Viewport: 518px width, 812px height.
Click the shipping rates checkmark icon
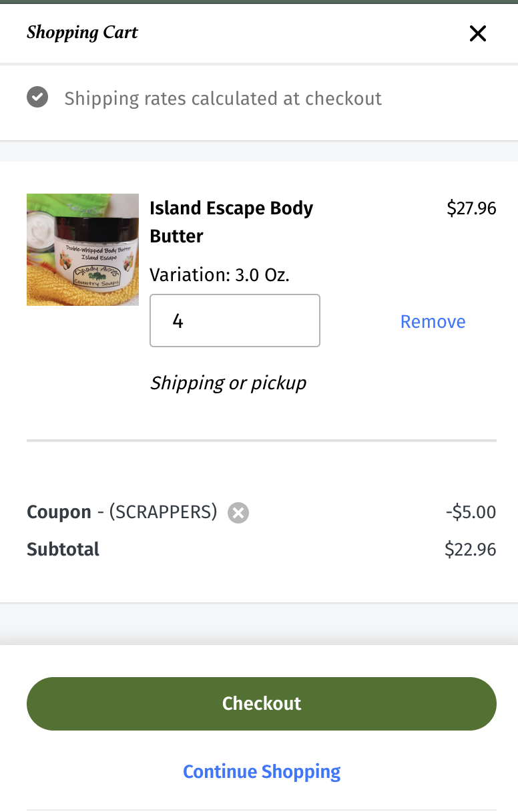tap(37, 98)
